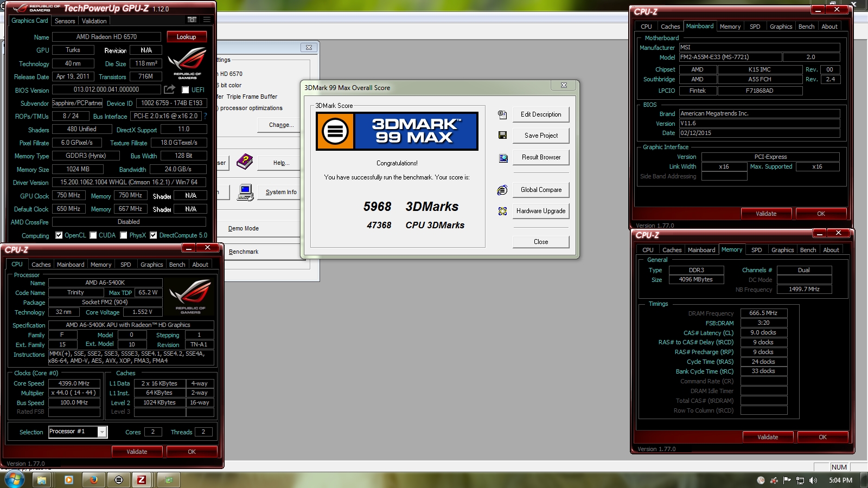The width and height of the screenshot is (868, 488).
Task: Click OK in CPU-Z Memory window
Action: click(x=822, y=437)
